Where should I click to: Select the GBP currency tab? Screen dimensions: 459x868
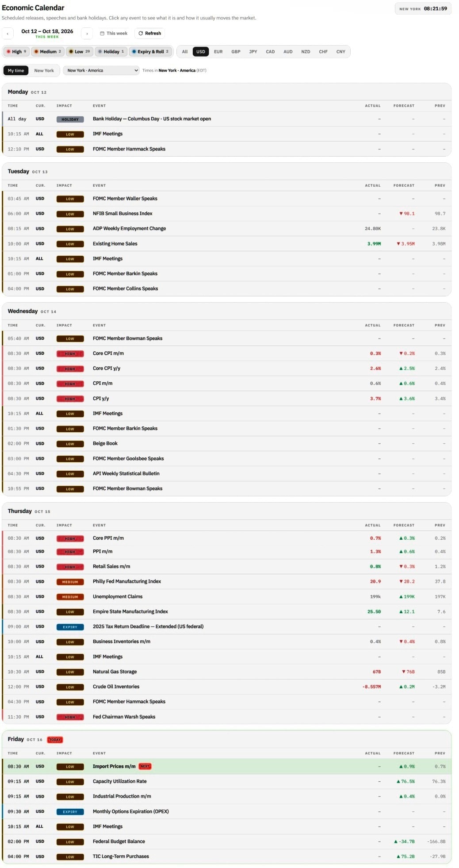(236, 52)
